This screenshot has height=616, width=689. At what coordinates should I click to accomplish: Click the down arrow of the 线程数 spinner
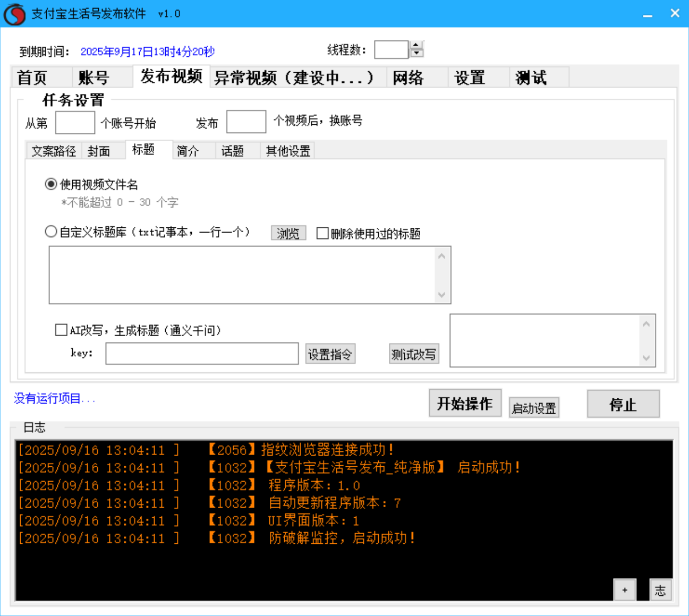pyautogui.click(x=415, y=53)
